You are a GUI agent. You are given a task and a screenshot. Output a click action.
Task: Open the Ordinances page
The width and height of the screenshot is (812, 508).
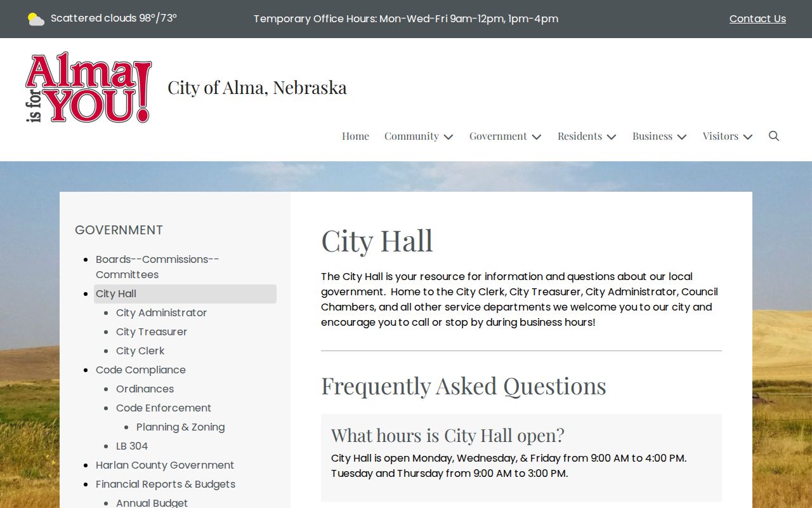point(145,389)
